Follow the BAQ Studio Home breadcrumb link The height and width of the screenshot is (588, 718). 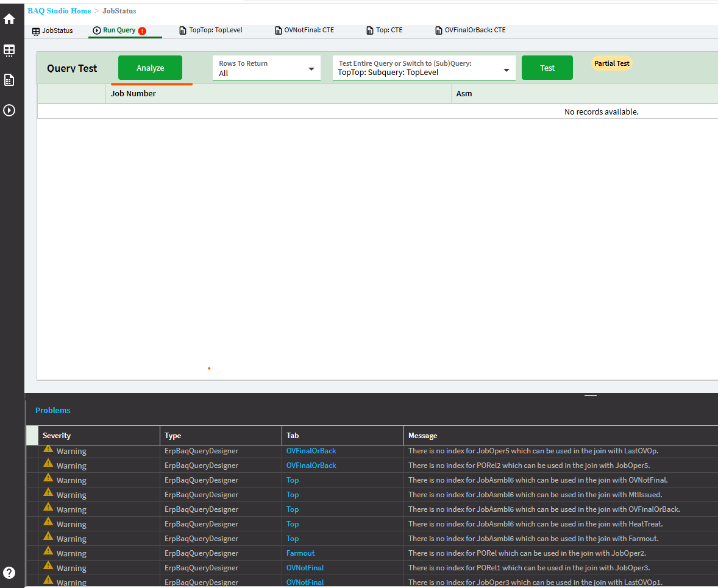pos(59,11)
